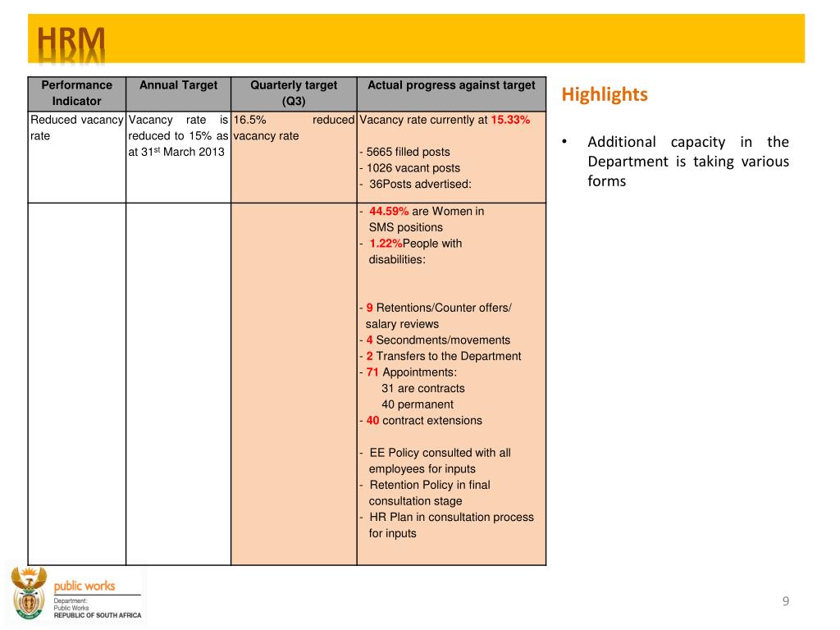The image size is (840, 630).
Task: Click the '40 permanent' line
Action: tap(418, 404)
